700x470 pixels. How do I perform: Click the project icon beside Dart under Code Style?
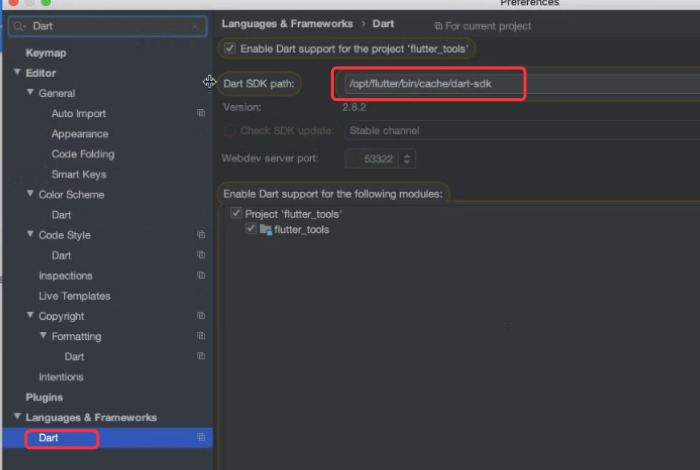(x=201, y=255)
